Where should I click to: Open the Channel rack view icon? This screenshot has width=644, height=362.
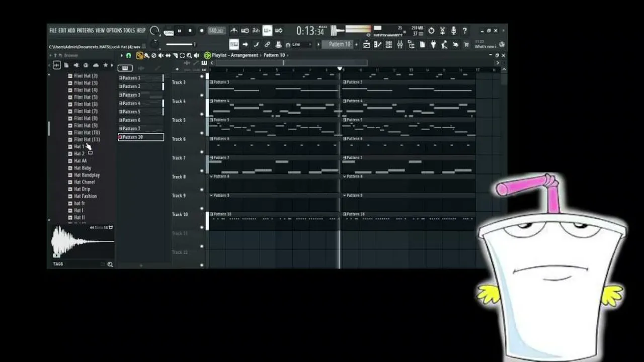[388, 45]
